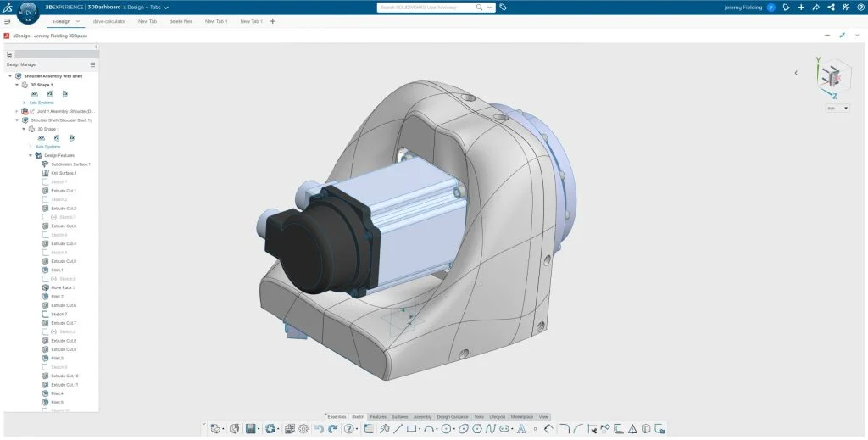Toggle the hidden Sketch.2 feature
Image resolution: width=868 pixels, height=440 pixels.
[58, 200]
